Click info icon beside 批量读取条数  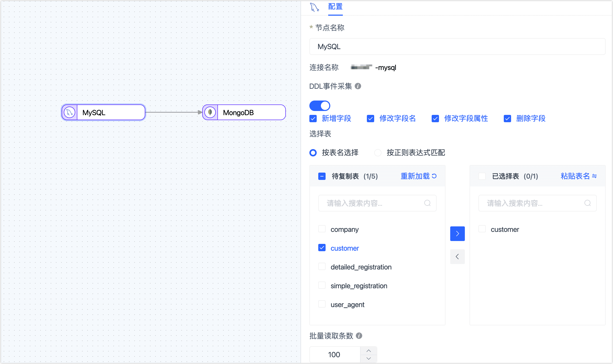359,336
